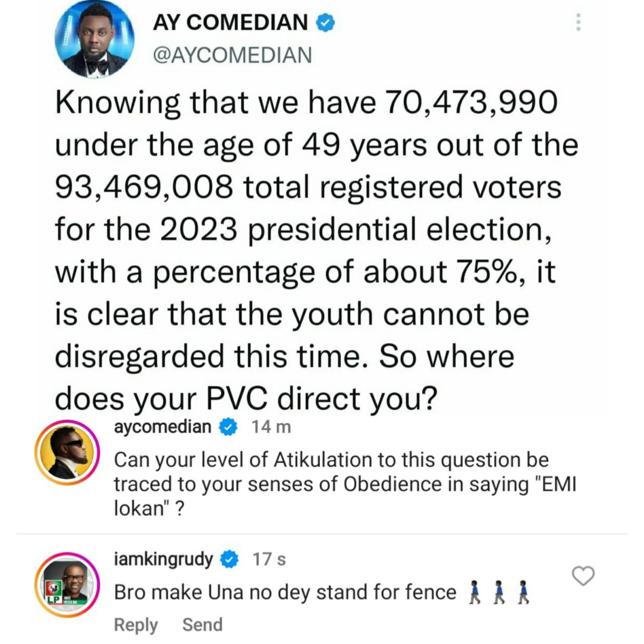Open aycomedian's Instagram story avatar
The width and height of the screenshot is (644, 644).
pyautogui.click(x=67, y=453)
